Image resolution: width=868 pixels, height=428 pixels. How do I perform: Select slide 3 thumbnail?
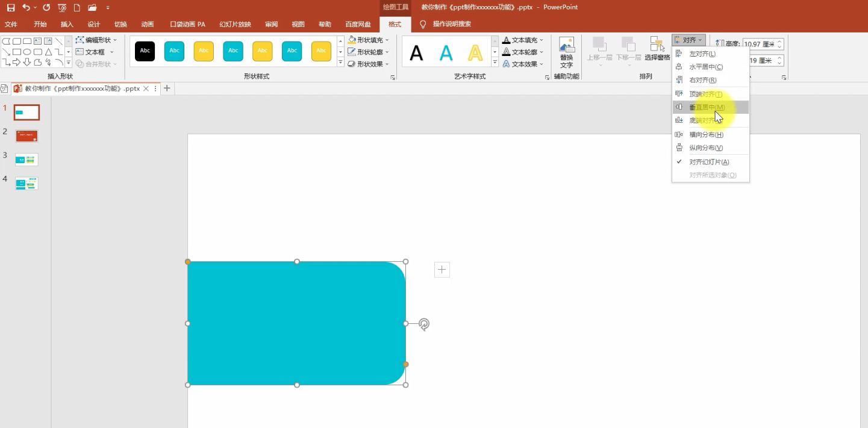coord(27,160)
